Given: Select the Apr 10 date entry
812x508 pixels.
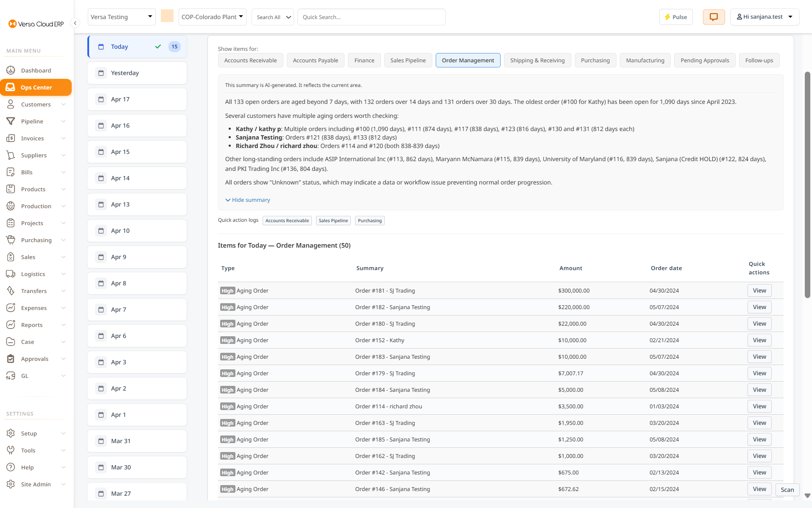Looking at the screenshot, I should [x=137, y=231].
